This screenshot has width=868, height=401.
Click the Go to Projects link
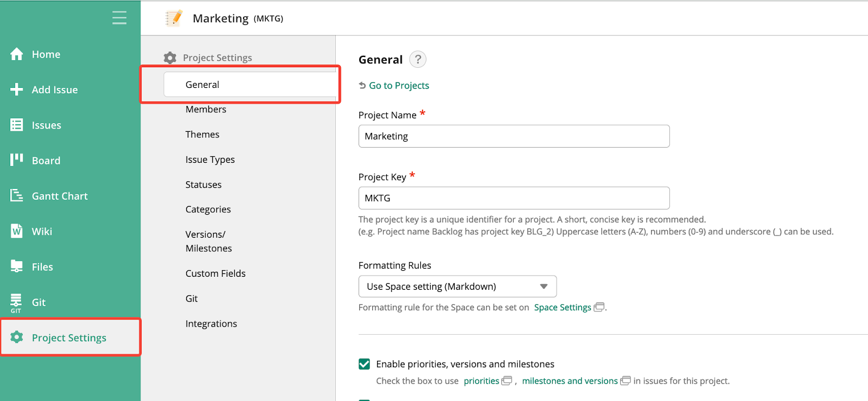399,86
